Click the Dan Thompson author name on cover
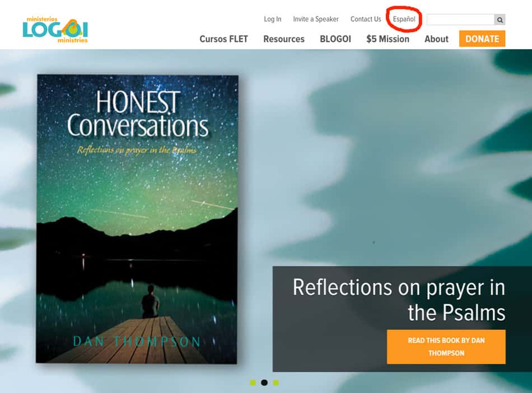 pyautogui.click(x=137, y=341)
